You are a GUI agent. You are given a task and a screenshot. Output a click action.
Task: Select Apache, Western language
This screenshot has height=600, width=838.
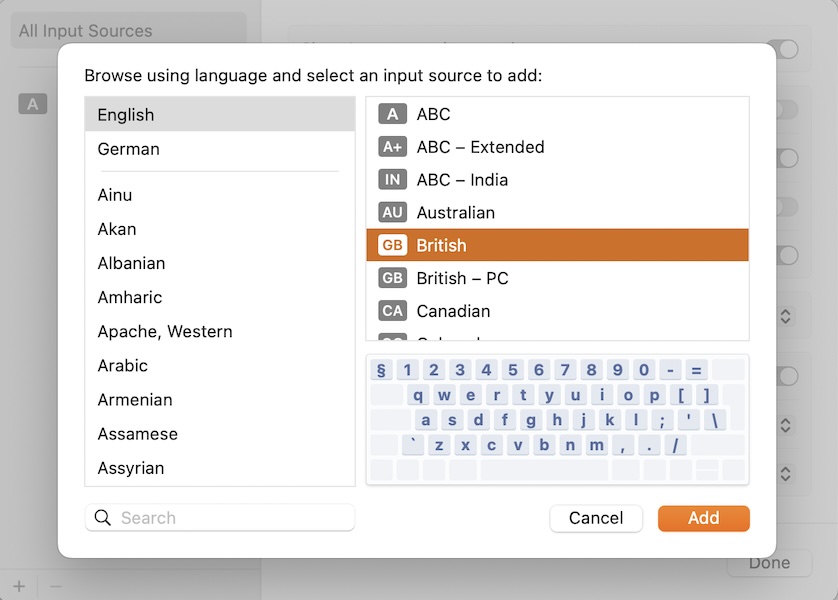point(220,332)
